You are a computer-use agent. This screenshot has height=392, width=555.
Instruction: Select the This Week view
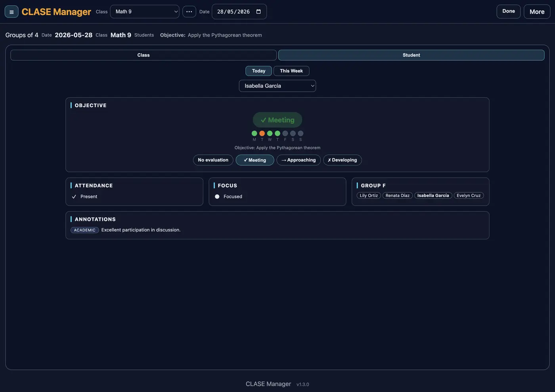(x=291, y=71)
